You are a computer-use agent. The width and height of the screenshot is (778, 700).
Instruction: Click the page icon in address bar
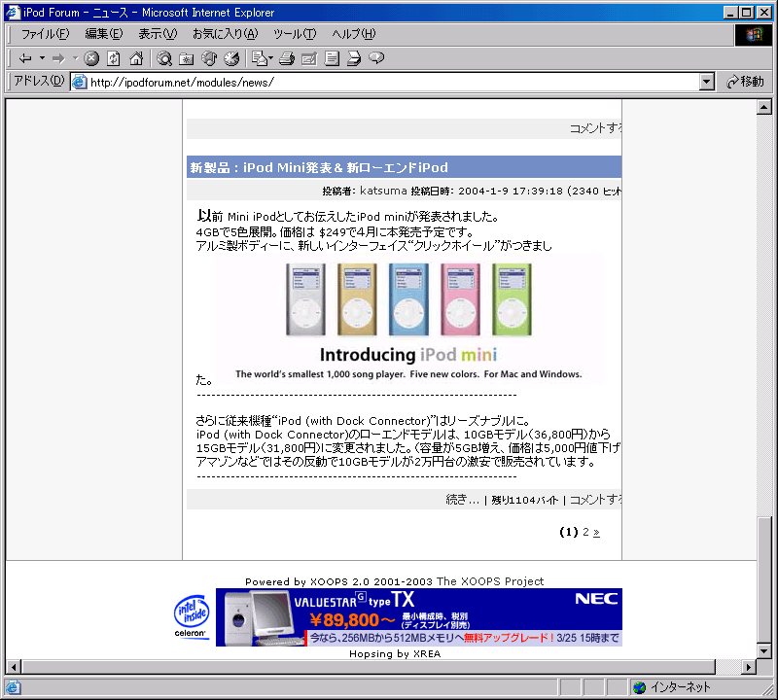79,82
